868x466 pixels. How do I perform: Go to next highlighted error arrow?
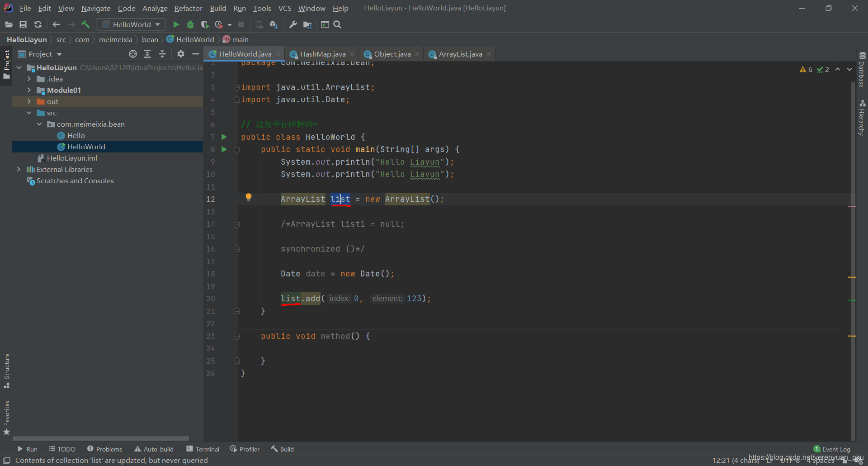tap(849, 69)
